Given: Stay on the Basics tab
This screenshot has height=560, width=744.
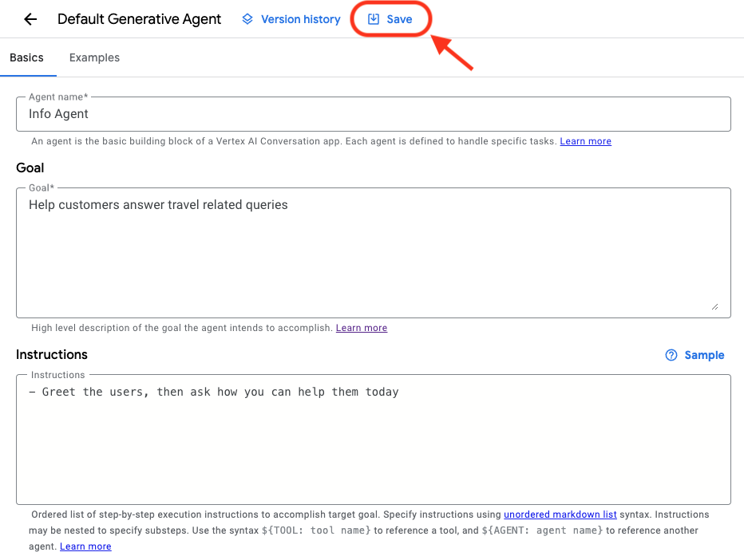Looking at the screenshot, I should click(27, 57).
